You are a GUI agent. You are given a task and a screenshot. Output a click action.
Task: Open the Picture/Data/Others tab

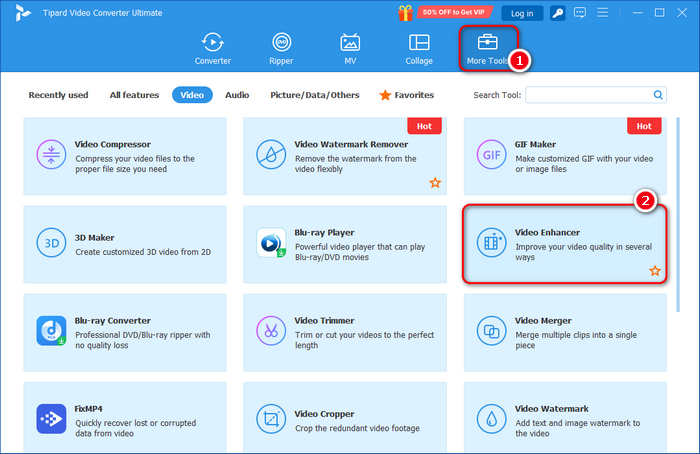[315, 95]
